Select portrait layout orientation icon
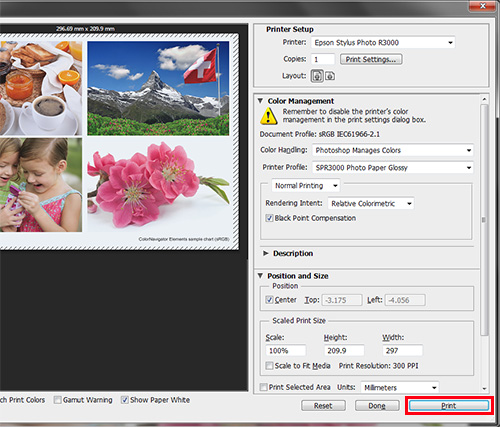This screenshot has height=427, width=500. 317,76
